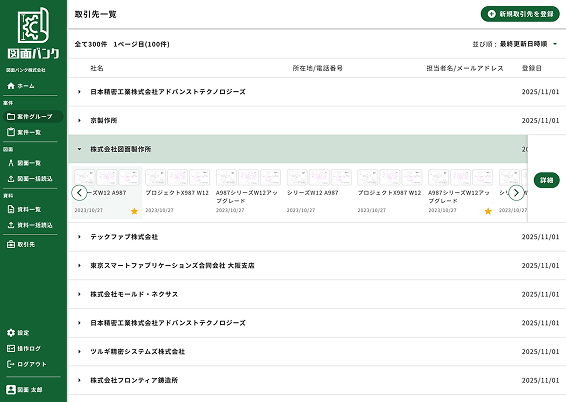Image resolution: width=566 pixels, height=402 pixels.
Task: Select the ツルギ精密システムズ株式会社 company name
Action: tap(138, 351)
